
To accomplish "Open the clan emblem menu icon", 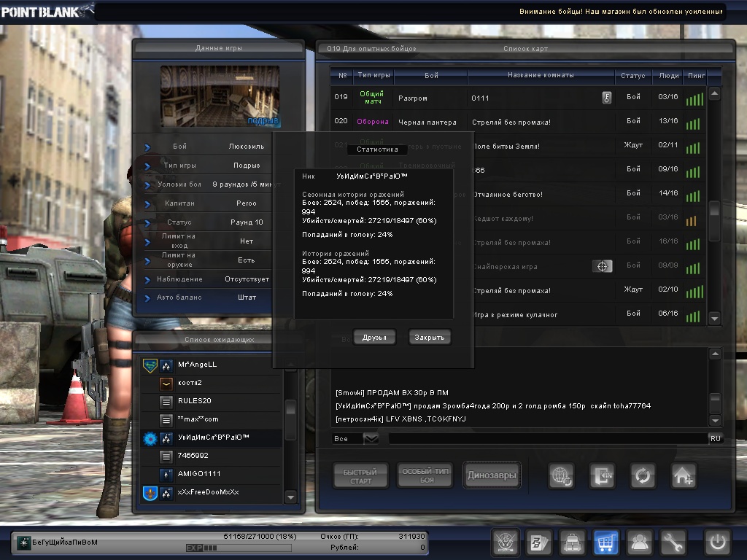I will pyautogui.click(x=505, y=542).
